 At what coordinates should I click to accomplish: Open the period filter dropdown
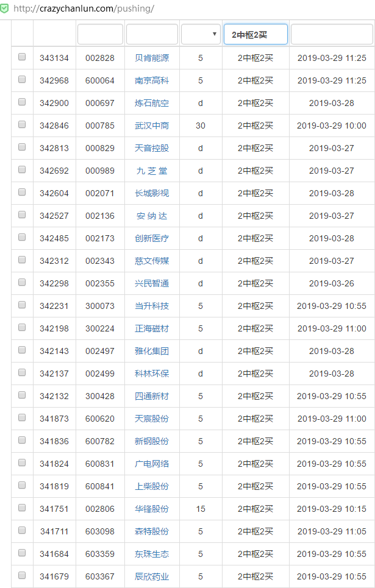(201, 34)
